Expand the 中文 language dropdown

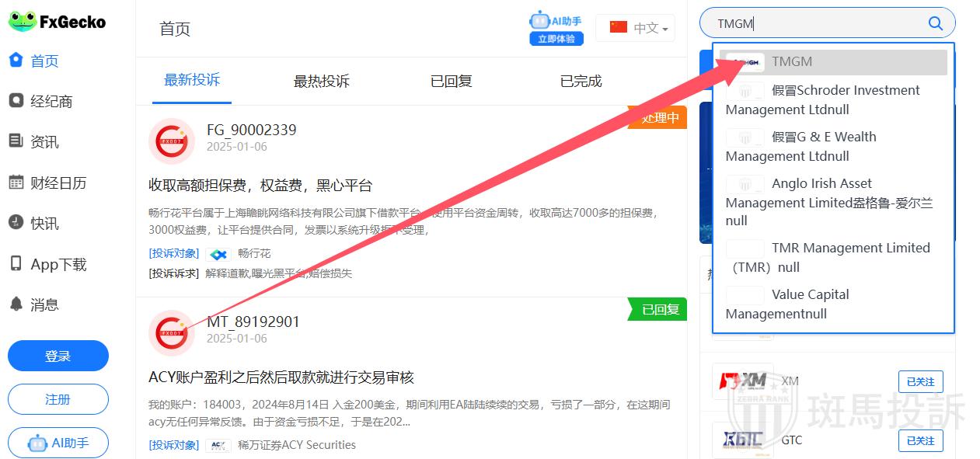pyautogui.click(x=636, y=28)
